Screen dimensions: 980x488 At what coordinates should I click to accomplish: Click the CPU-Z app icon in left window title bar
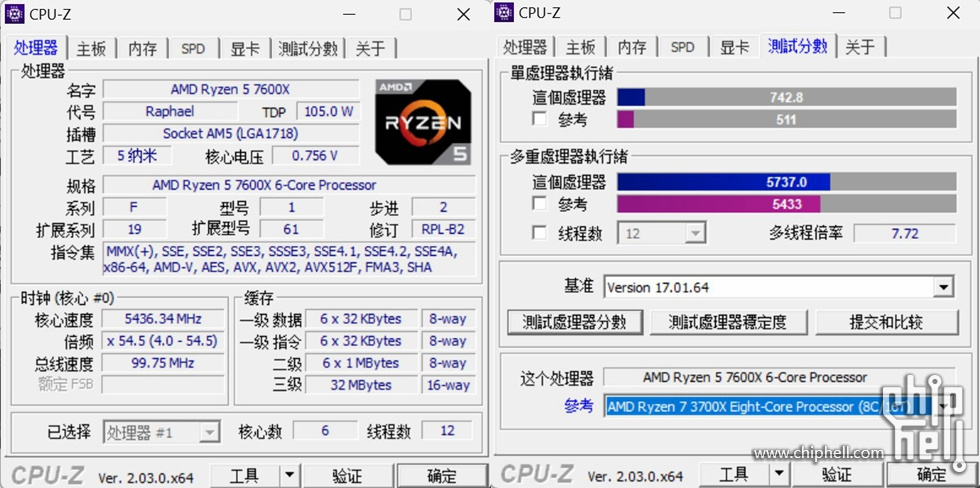click(x=15, y=12)
